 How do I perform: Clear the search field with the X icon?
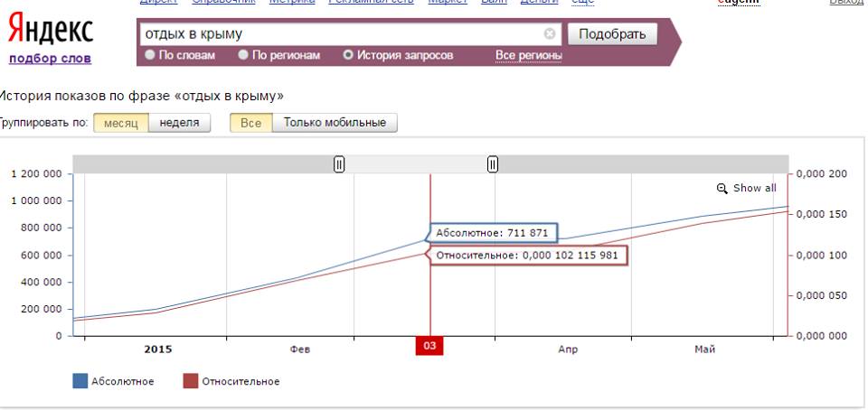point(549,34)
